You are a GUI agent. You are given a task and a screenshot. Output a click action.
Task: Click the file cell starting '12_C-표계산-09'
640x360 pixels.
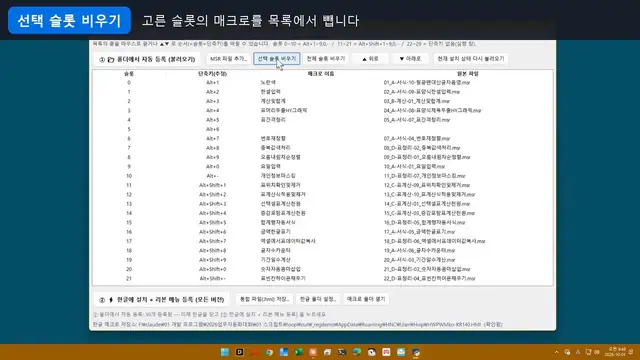(427, 185)
